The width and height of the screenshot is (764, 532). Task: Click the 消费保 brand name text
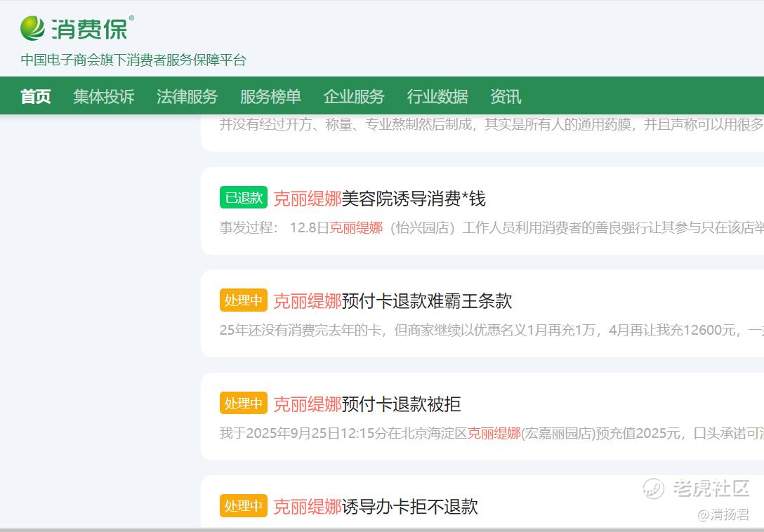coord(90,29)
